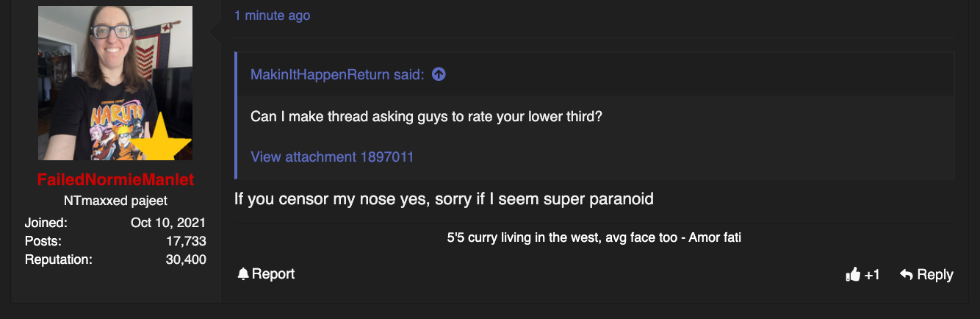Open the "1 minute ago" post permalink

[272, 15]
